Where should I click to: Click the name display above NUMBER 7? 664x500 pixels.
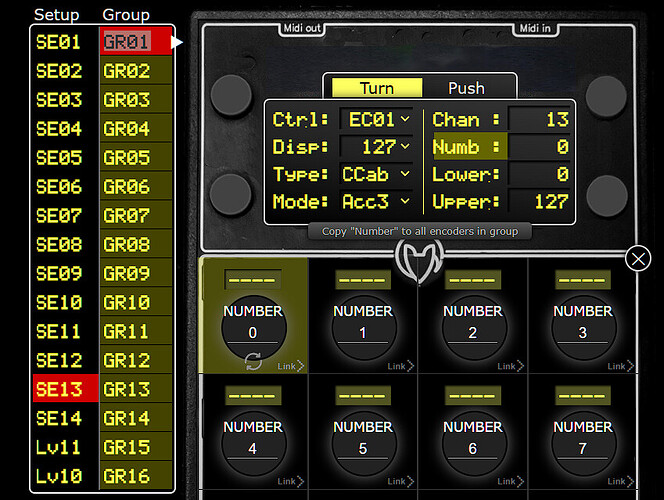point(583,395)
